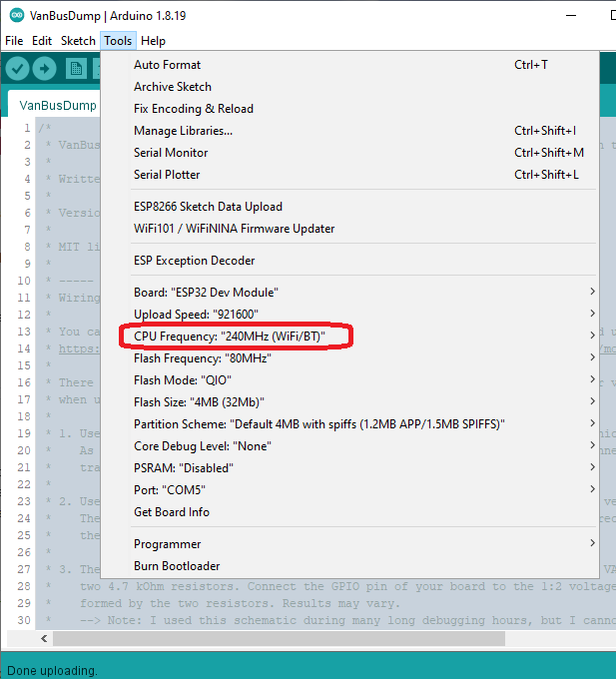
Task: Select Serial Monitor from Tools menu
Action: pyautogui.click(x=349, y=153)
